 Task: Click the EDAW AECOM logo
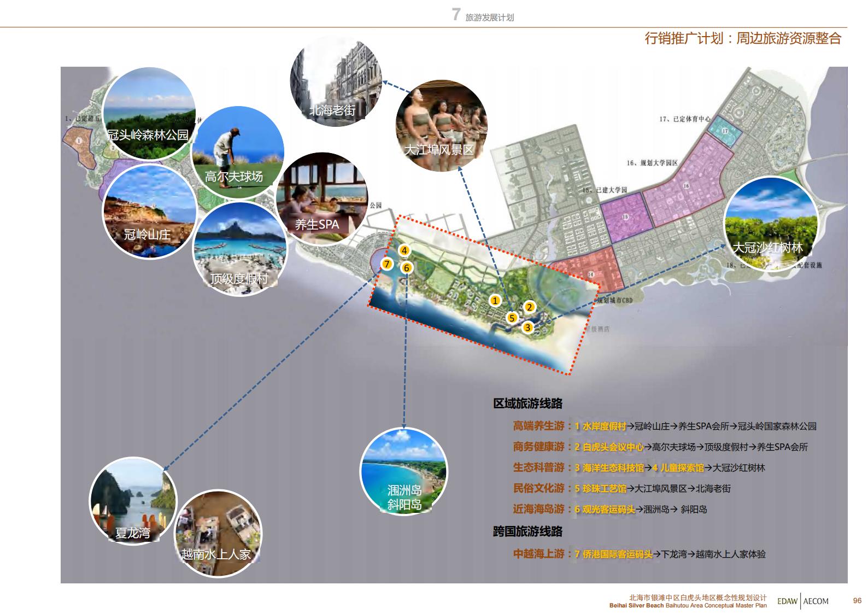click(803, 601)
